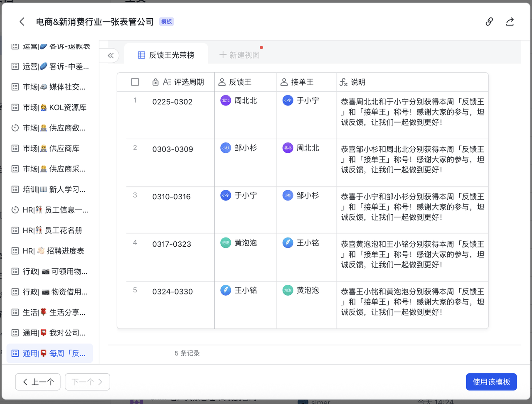Open the 接单王 column header

coord(302,82)
